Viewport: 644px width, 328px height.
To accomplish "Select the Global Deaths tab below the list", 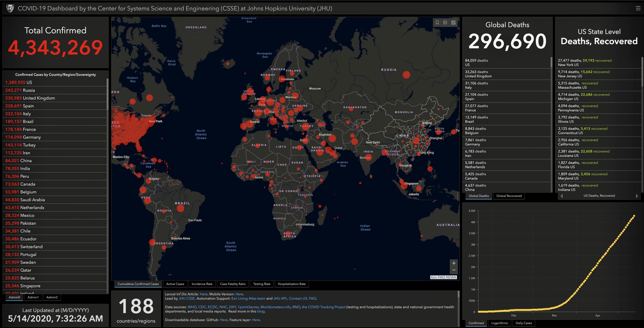I will (x=479, y=196).
